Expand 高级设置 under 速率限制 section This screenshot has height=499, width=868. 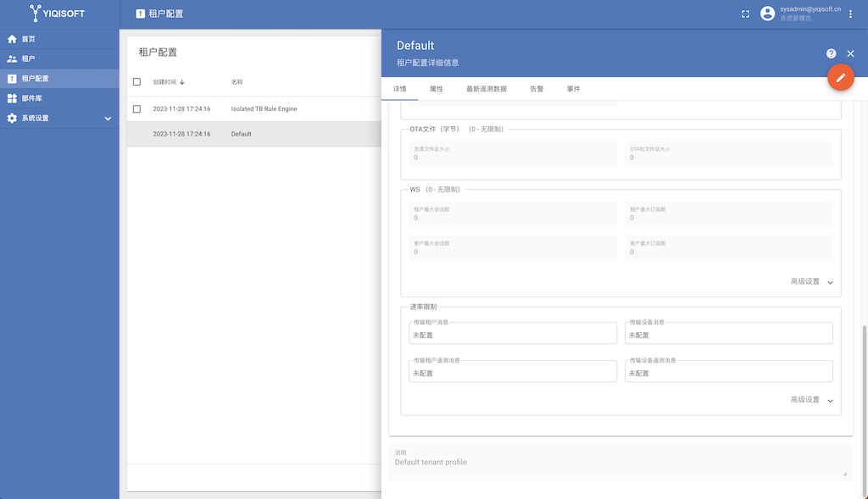pos(811,400)
